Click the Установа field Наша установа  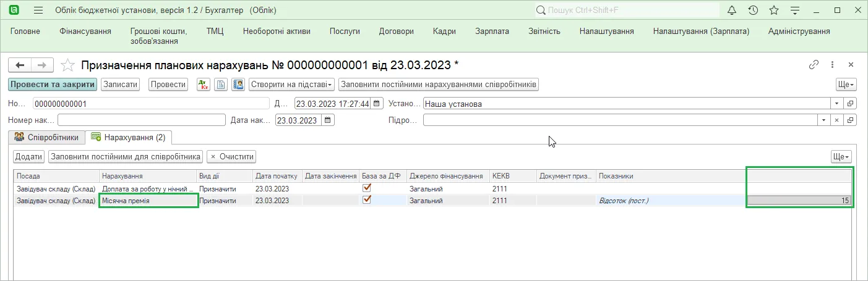(627, 104)
